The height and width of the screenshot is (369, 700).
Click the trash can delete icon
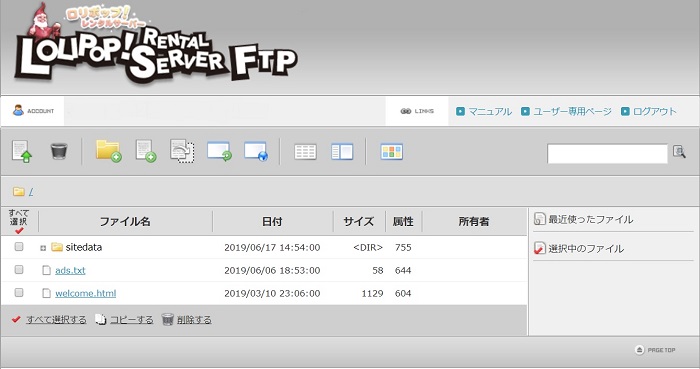pyautogui.click(x=59, y=151)
